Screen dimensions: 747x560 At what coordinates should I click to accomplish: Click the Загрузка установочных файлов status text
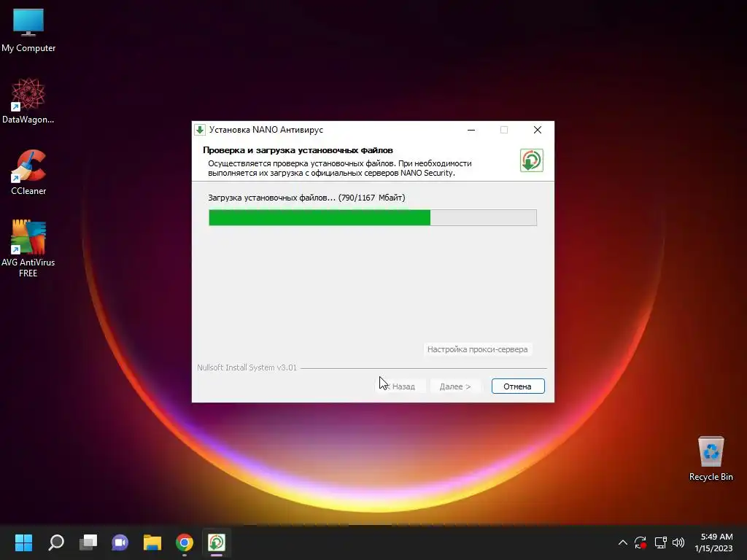tap(306, 198)
